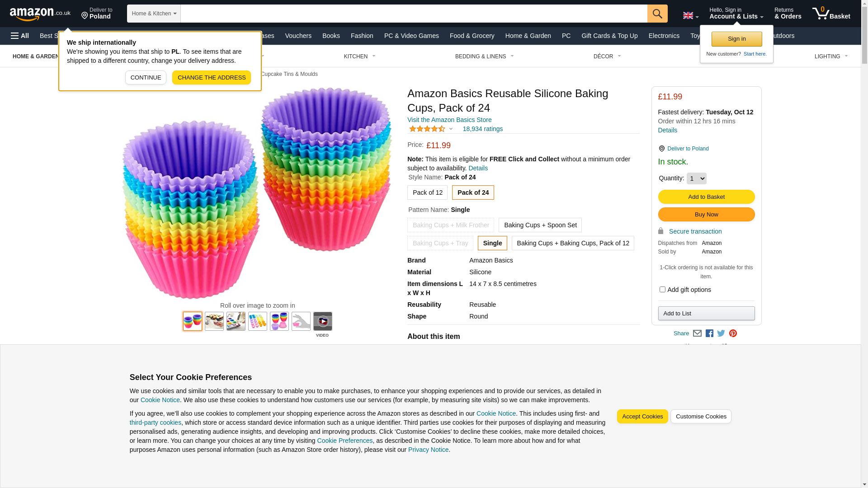Image resolution: width=868 pixels, height=488 pixels.
Task: Open the Books navigation item
Action: (x=331, y=36)
